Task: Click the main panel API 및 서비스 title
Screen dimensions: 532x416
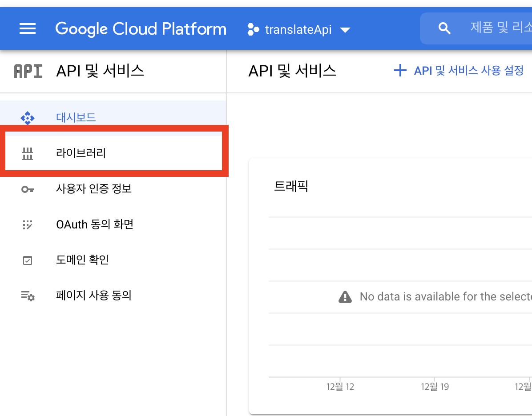Action: point(292,71)
